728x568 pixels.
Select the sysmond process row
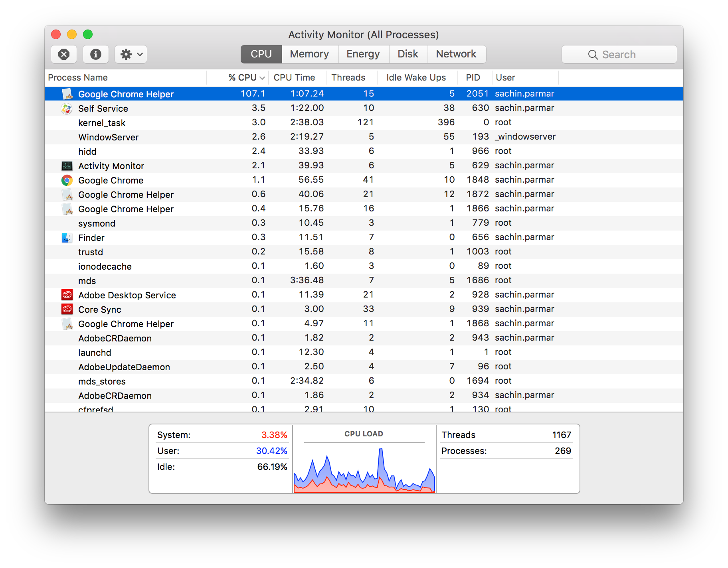[x=364, y=223]
